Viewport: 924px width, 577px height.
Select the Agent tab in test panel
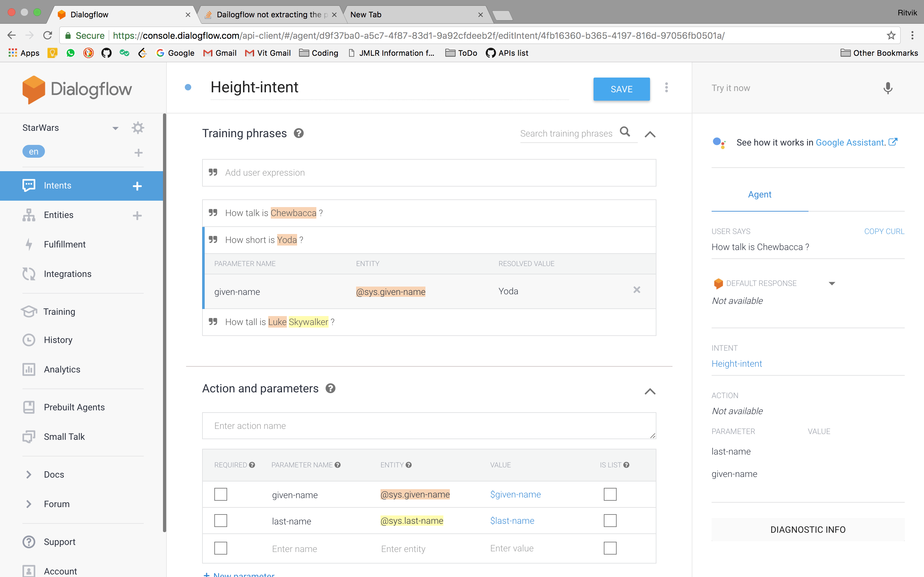759,195
